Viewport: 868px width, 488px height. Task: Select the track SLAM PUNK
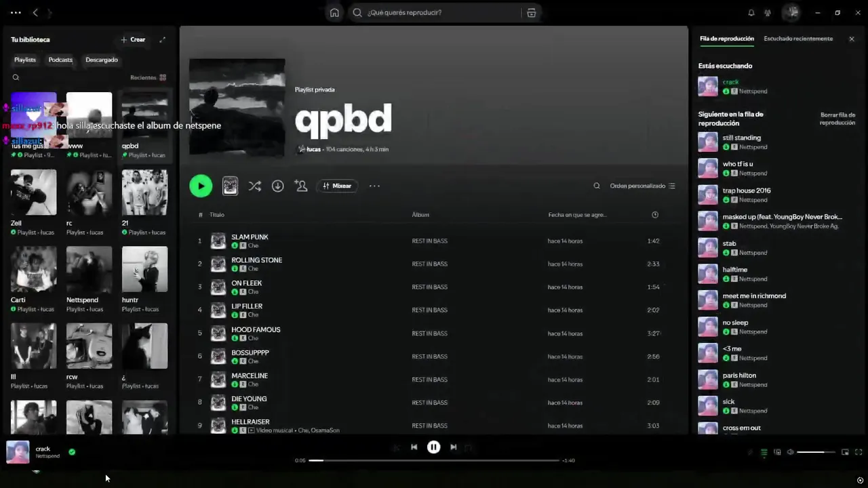(250, 237)
